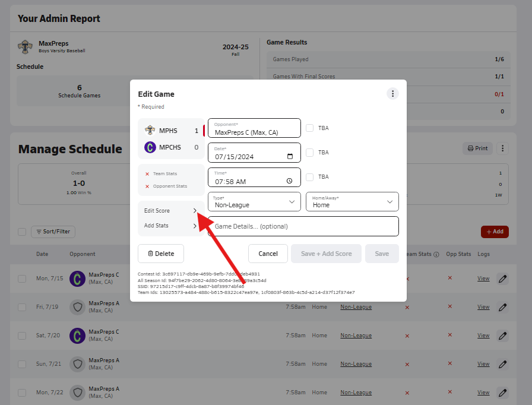Edit the Mon, 7/15 game with pencil icon

point(502,279)
